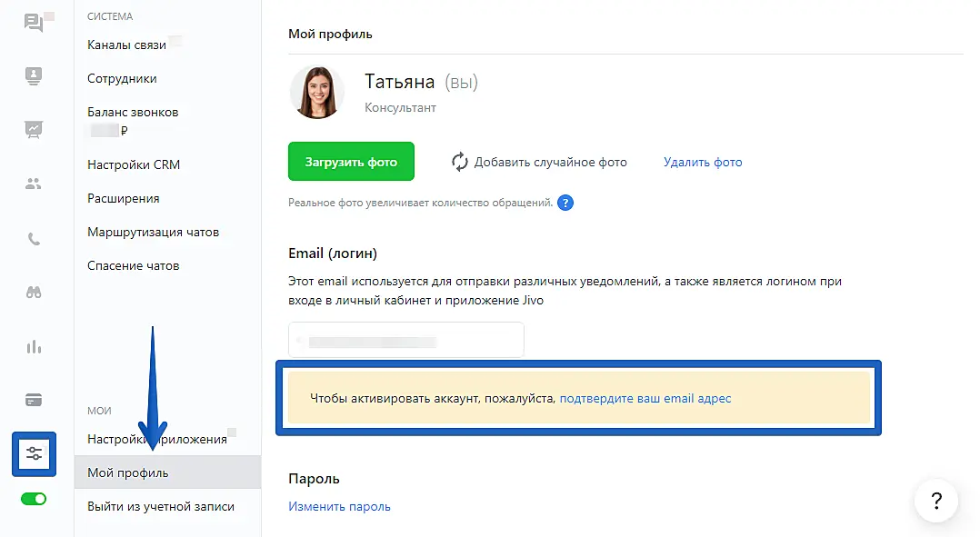Open the round help question button
The height and width of the screenshot is (537, 980).
click(937, 500)
